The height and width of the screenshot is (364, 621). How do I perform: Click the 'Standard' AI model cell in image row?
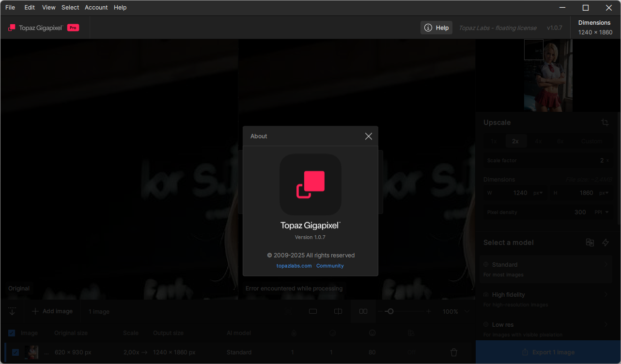[x=239, y=352]
